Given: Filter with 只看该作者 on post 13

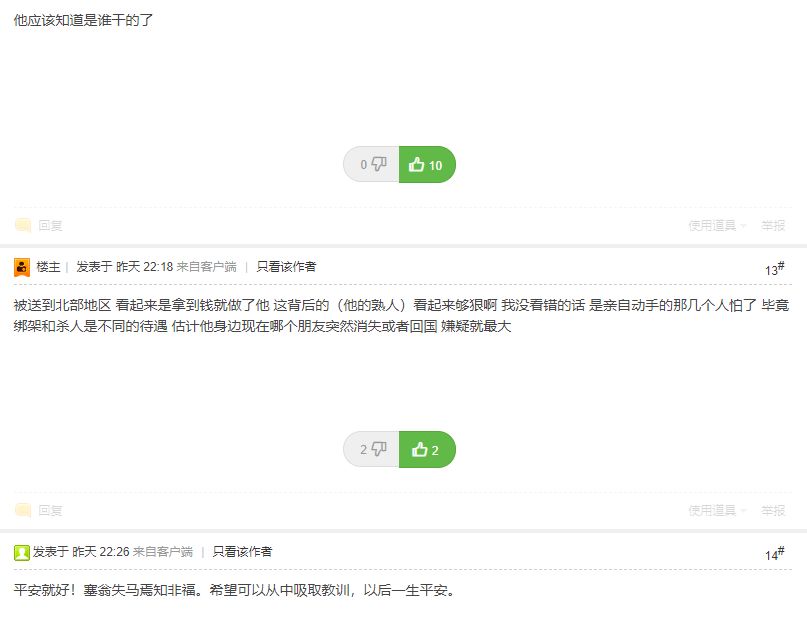Looking at the screenshot, I should tap(286, 267).
